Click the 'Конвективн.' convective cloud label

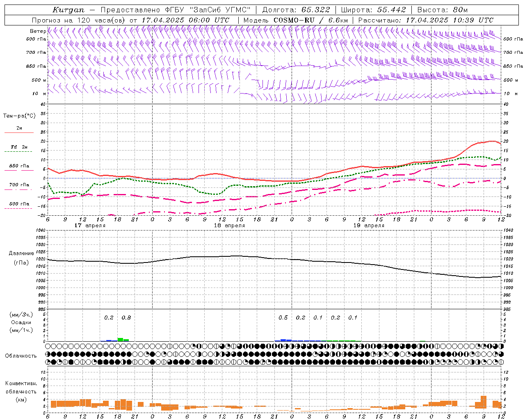(21, 383)
